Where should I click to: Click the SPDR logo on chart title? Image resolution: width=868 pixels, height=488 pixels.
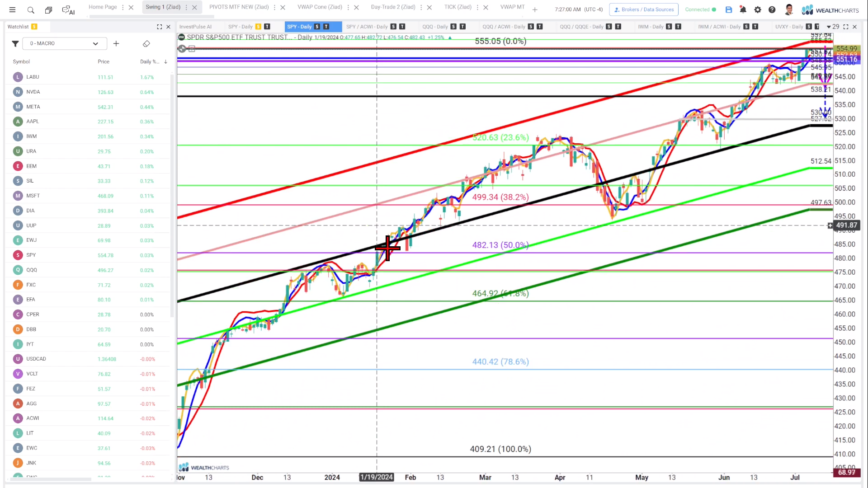(x=181, y=37)
